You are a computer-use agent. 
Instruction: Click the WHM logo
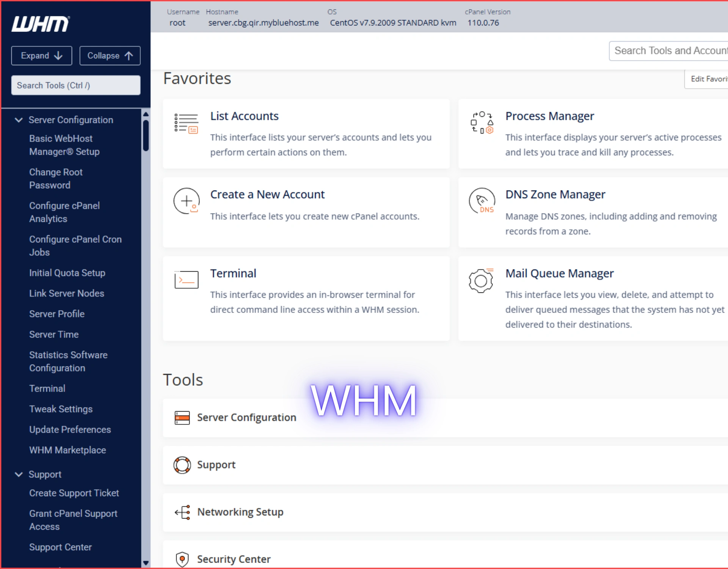[x=40, y=24]
